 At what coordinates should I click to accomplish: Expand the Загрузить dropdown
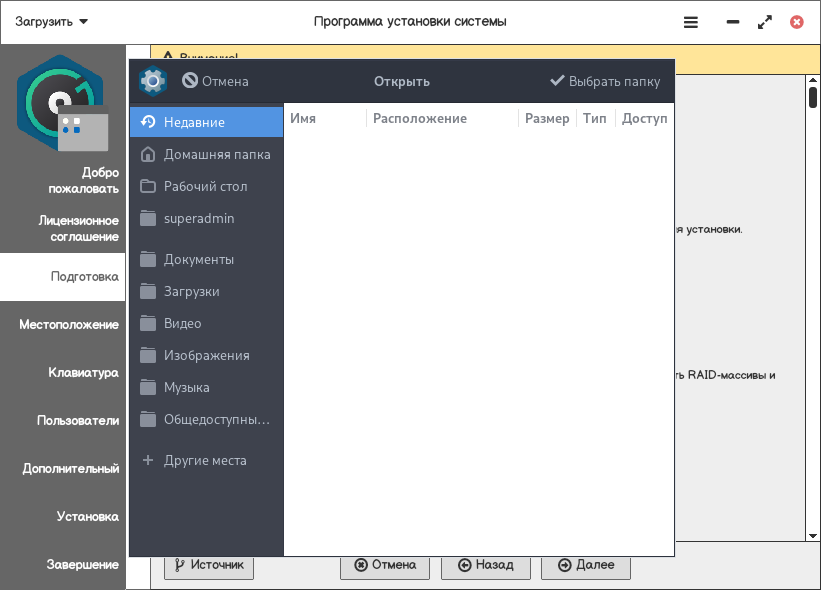[52, 21]
